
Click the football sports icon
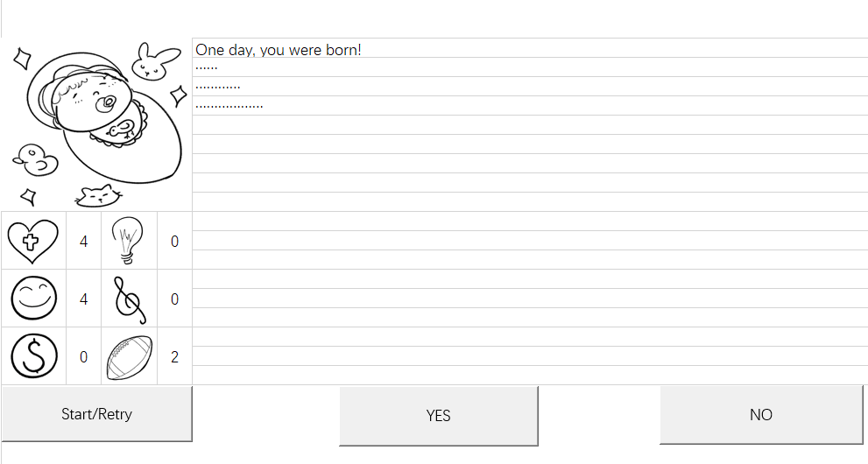[x=129, y=357]
